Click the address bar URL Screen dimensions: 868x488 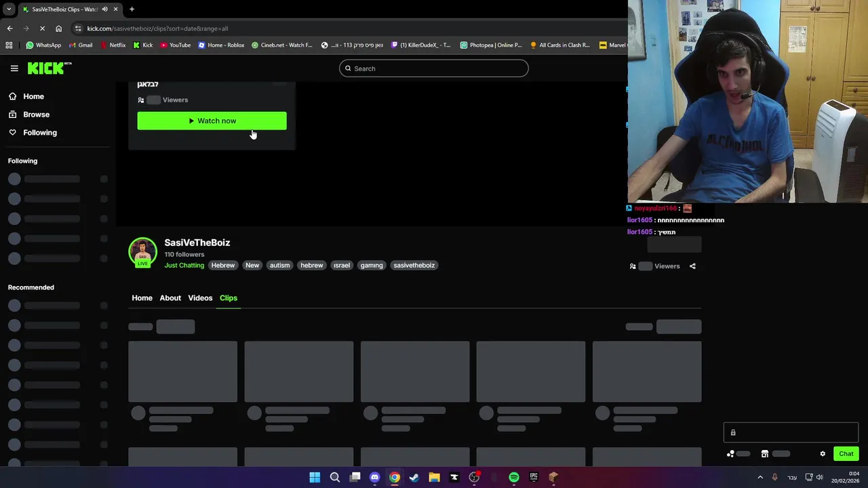157,28
